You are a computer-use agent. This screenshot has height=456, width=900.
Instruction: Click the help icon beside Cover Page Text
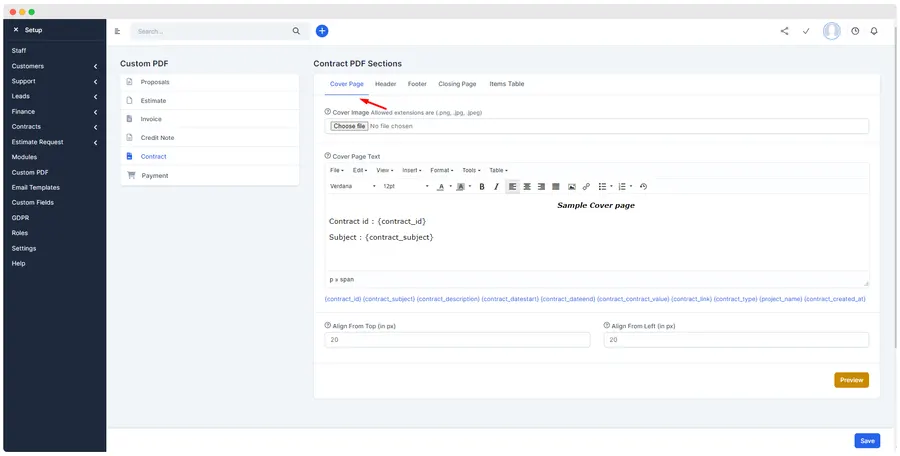pyautogui.click(x=328, y=156)
